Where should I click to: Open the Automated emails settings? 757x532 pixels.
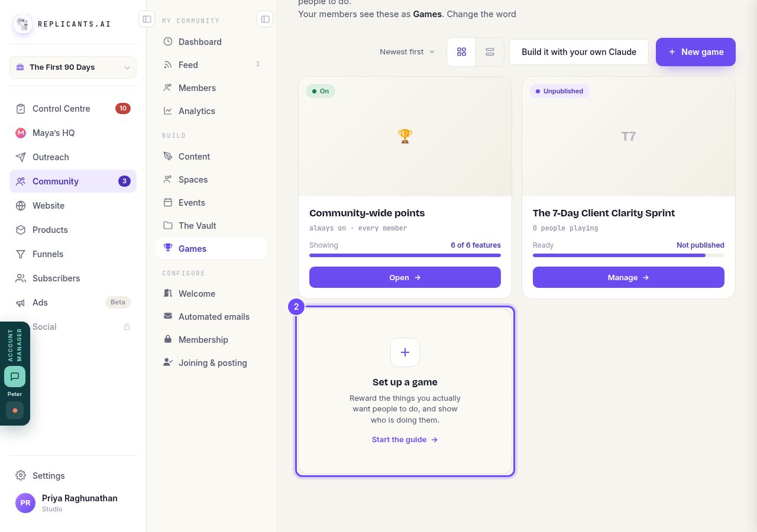click(x=211, y=317)
